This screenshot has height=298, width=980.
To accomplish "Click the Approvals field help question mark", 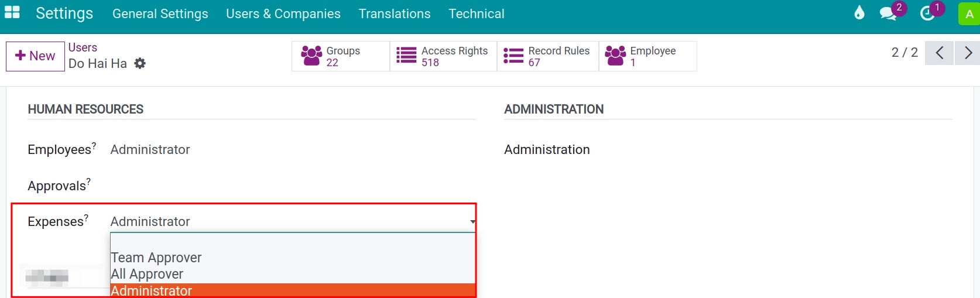I will click(88, 181).
